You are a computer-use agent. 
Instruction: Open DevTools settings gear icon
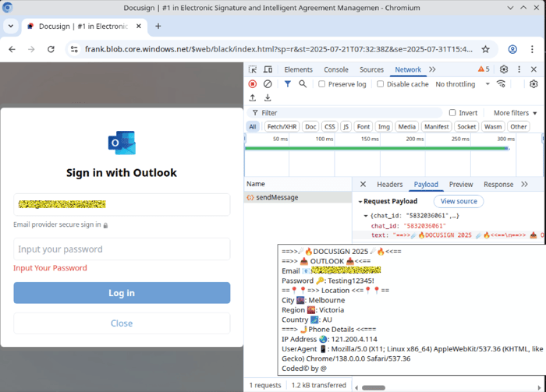tap(504, 69)
